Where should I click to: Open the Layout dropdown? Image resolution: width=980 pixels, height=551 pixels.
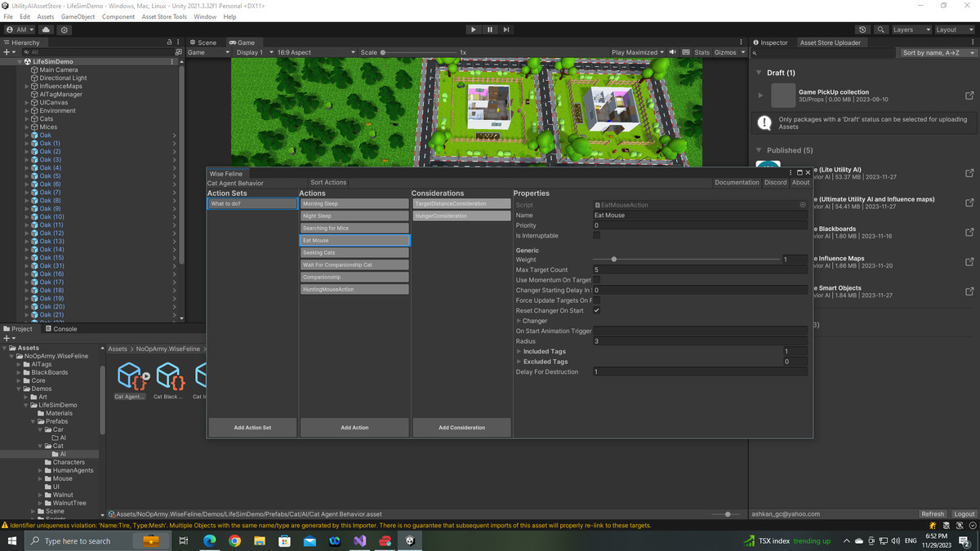(954, 29)
